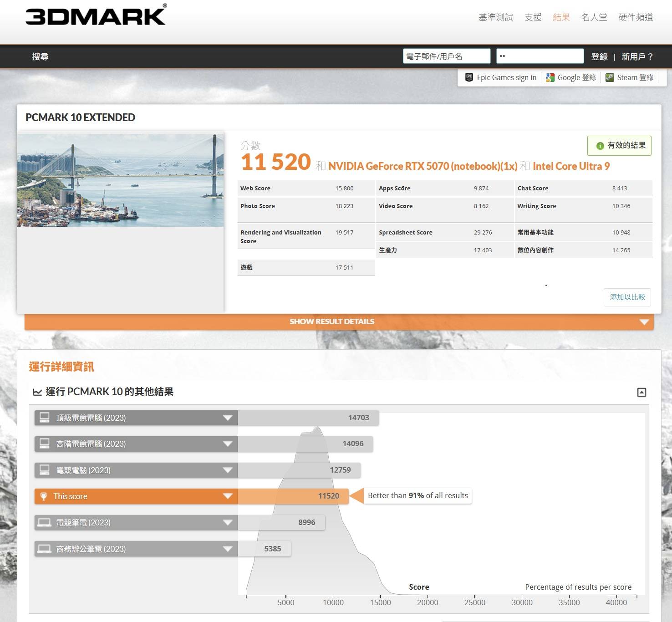Focus the password input field
Viewport: 672px width, 622px height.
coord(540,56)
